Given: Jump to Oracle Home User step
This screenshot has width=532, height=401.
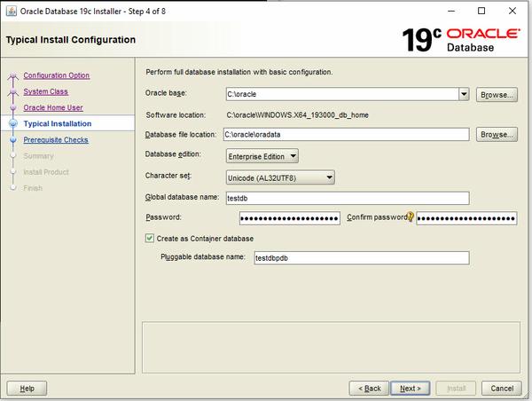Looking at the screenshot, I should click(53, 107).
